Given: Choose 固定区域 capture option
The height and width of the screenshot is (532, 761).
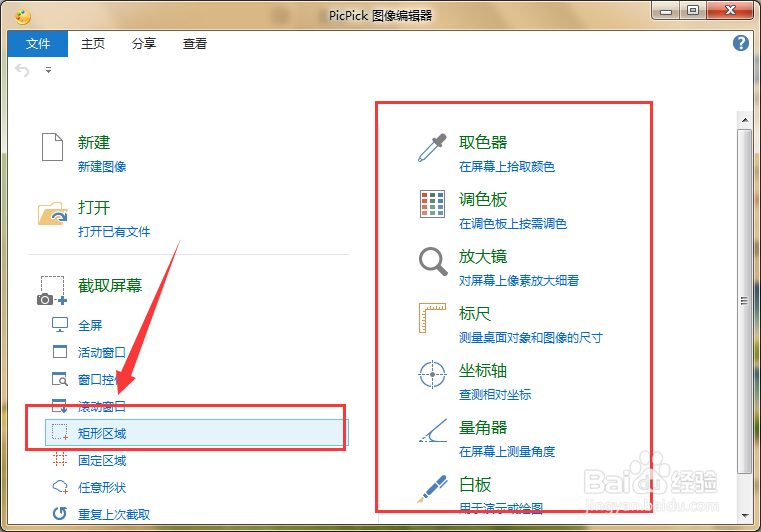Looking at the screenshot, I should 102,460.
